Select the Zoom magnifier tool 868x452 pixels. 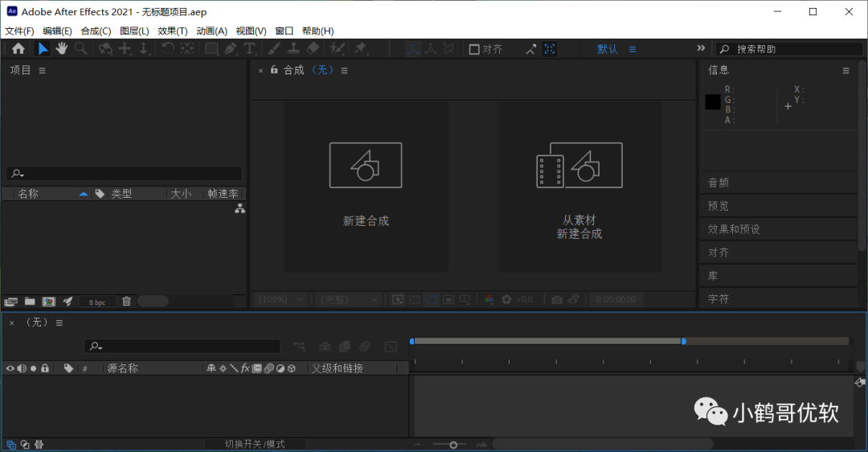pyautogui.click(x=81, y=49)
